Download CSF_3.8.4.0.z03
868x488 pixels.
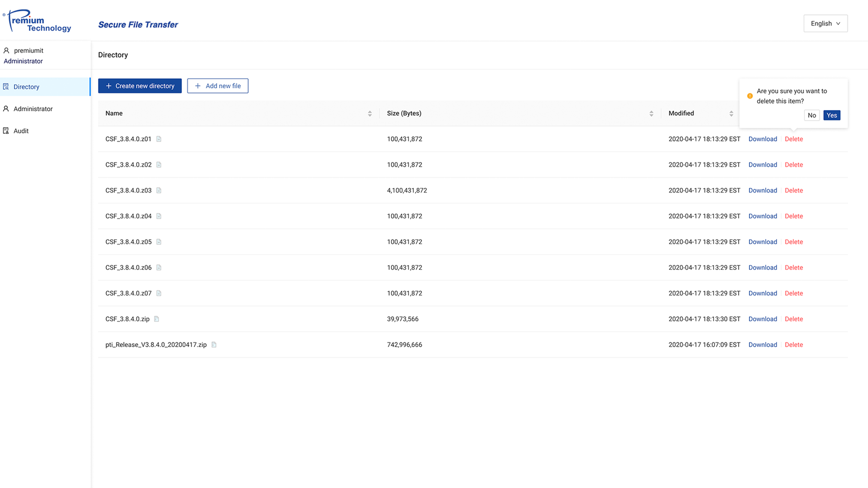(x=762, y=190)
